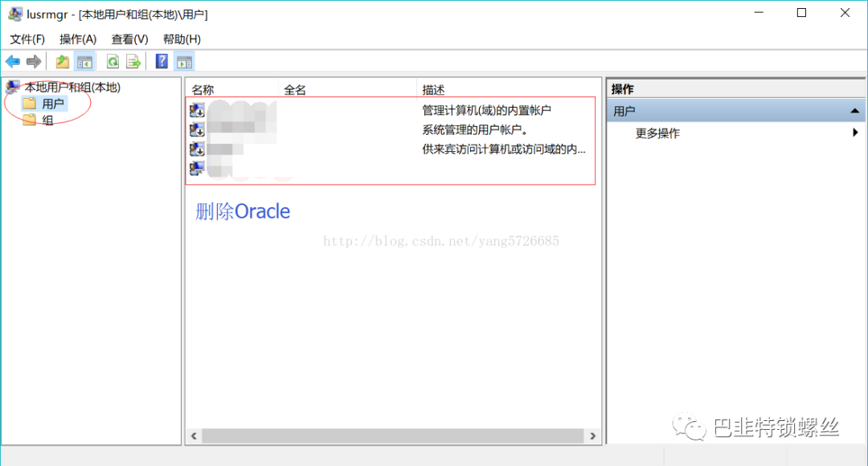Click the Forward arrow toolbar icon
868x466 pixels.
click(x=34, y=61)
